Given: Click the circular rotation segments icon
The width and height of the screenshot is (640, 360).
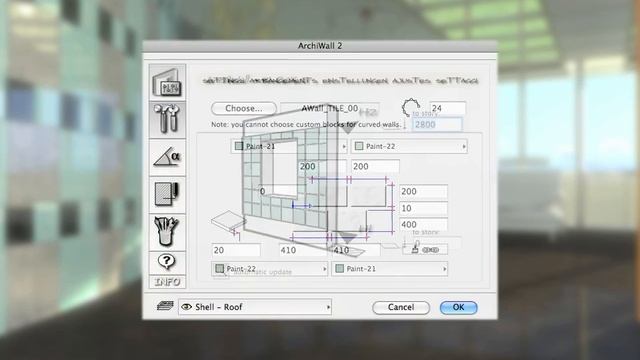Looking at the screenshot, I should [410, 107].
